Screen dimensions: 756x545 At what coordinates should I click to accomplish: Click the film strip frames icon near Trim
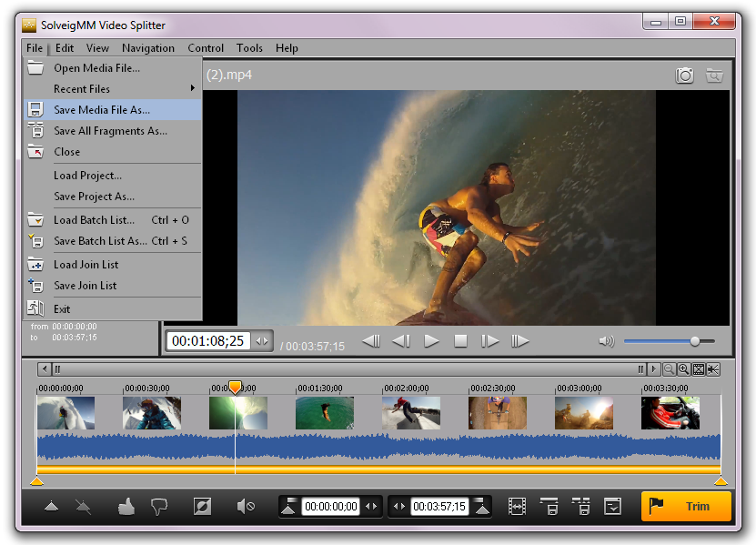pyautogui.click(x=517, y=506)
